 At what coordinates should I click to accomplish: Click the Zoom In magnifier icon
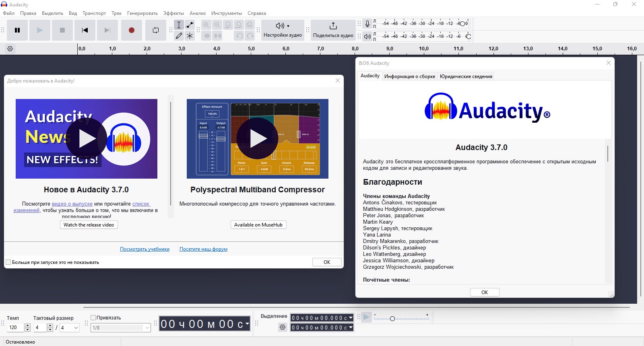[x=206, y=25]
